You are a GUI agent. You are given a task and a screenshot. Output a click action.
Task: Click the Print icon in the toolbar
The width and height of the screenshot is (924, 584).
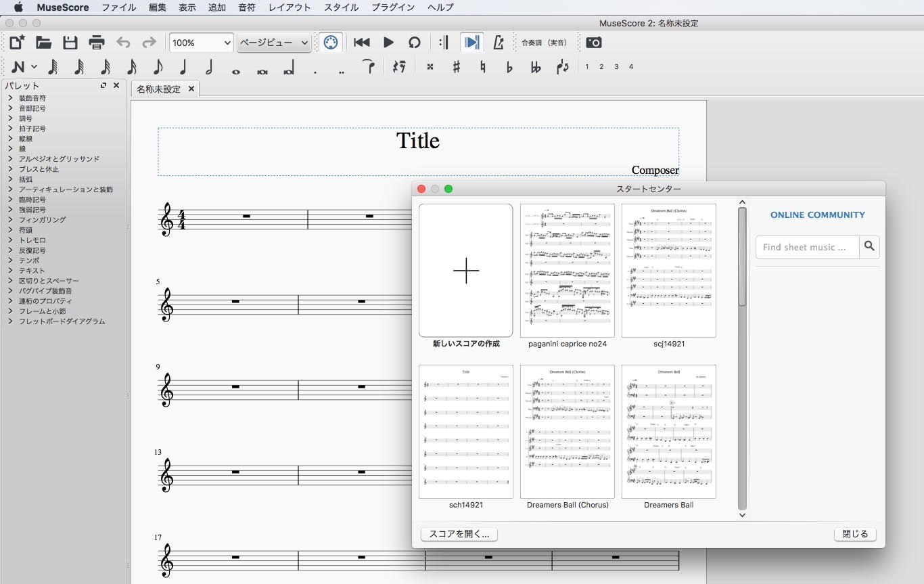click(97, 43)
